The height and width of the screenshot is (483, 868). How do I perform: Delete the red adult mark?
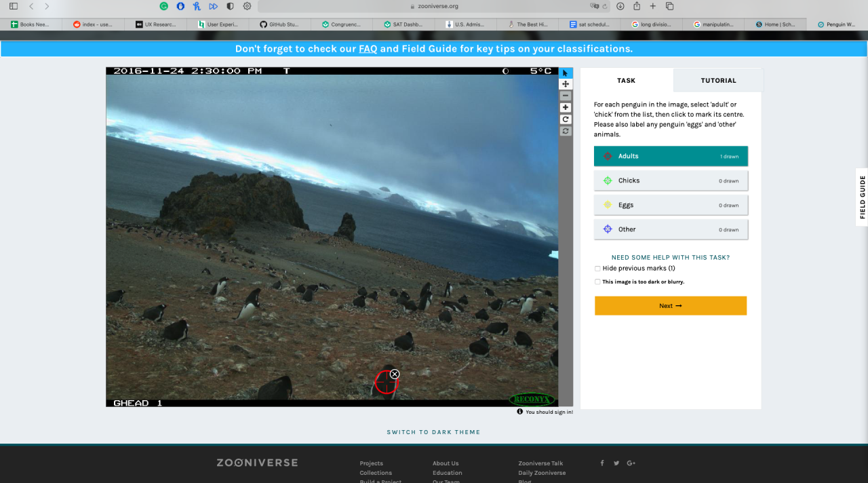pyautogui.click(x=395, y=374)
